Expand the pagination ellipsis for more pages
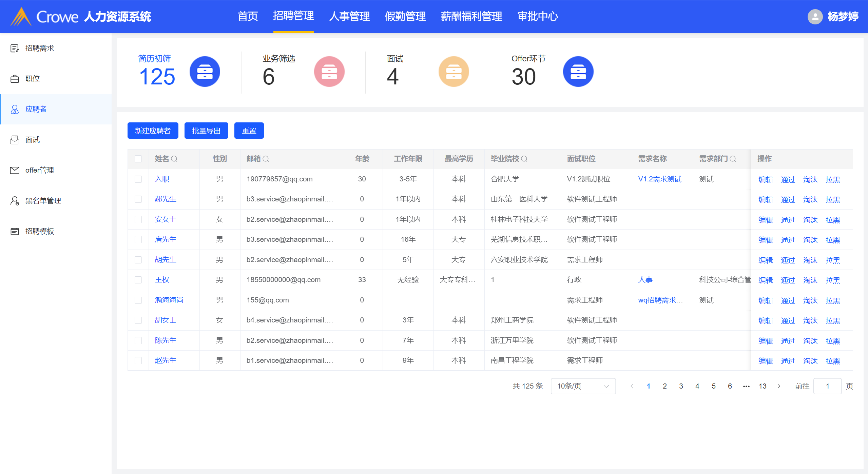Image resolution: width=868 pixels, height=474 pixels. pyautogui.click(x=746, y=386)
